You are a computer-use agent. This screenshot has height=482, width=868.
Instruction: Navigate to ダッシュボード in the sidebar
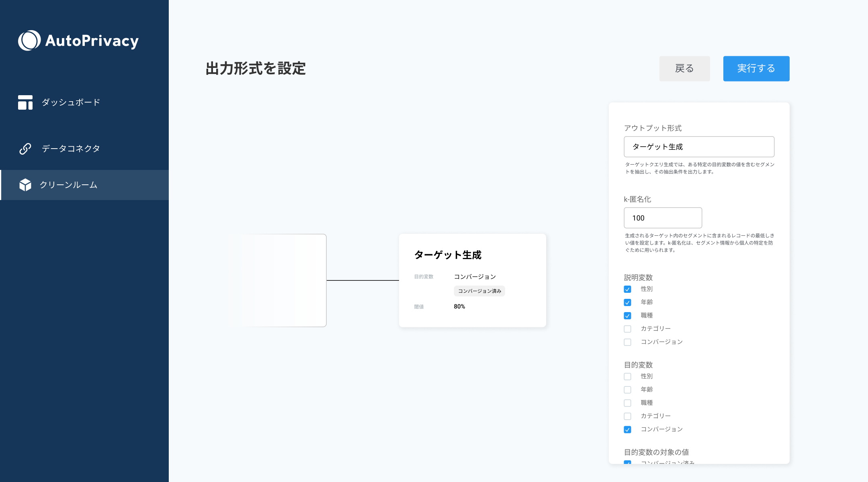(70, 102)
